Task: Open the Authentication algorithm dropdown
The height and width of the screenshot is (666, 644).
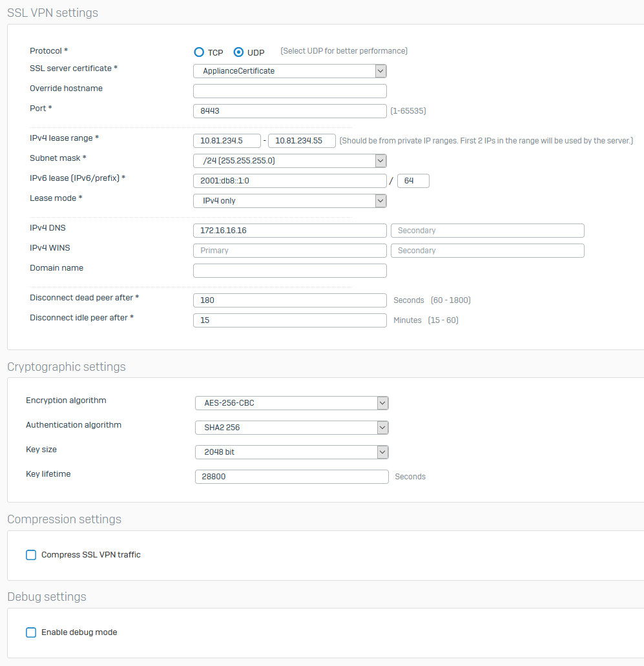Action: point(291,428)
